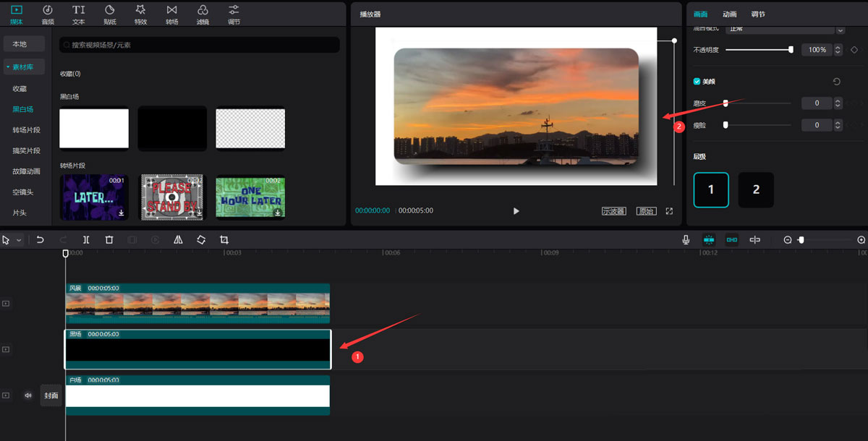Open the 贴纸 (Stickers) panel icon
This screenshot has width=868, height=441.
[x=110, y=13]
